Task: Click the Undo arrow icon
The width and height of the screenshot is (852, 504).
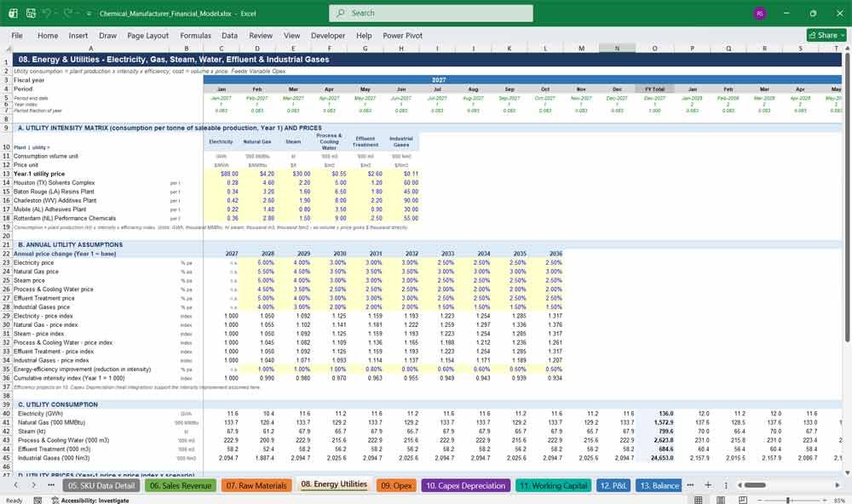Action: tap(47, 13)
